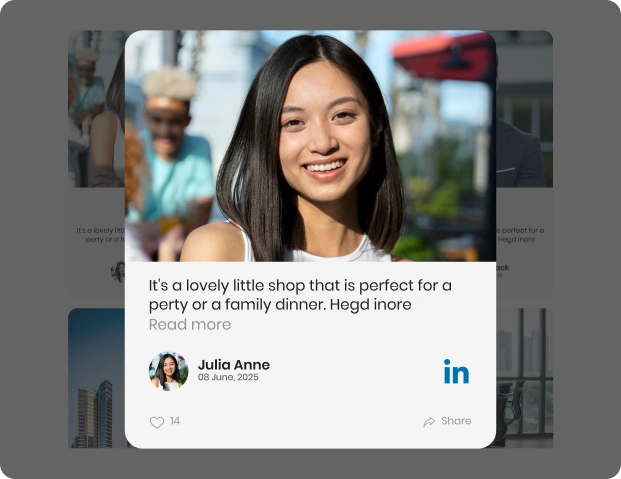Open the main smiling woman photo
The height and width of the screenshot is (479, 621).
(x=310, y=146)
